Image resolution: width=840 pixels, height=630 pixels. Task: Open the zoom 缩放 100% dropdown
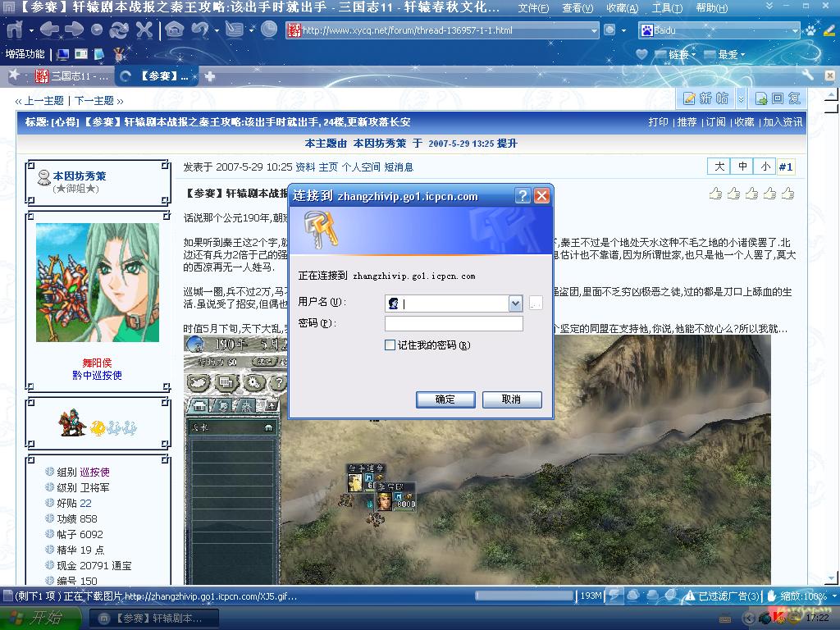[x=833, y=596]
